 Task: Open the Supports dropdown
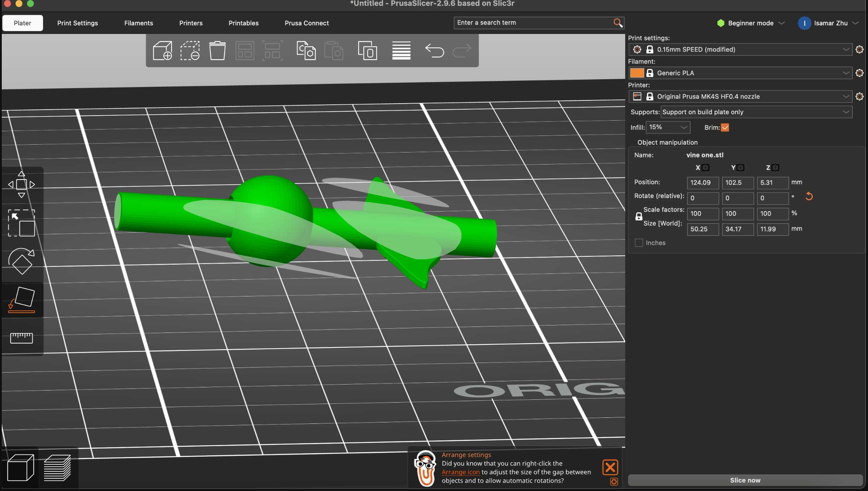(x=756, y=112)
